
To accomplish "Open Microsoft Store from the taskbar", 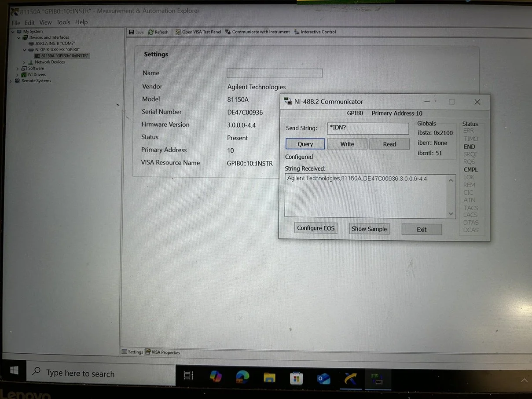I will [296, 378].
